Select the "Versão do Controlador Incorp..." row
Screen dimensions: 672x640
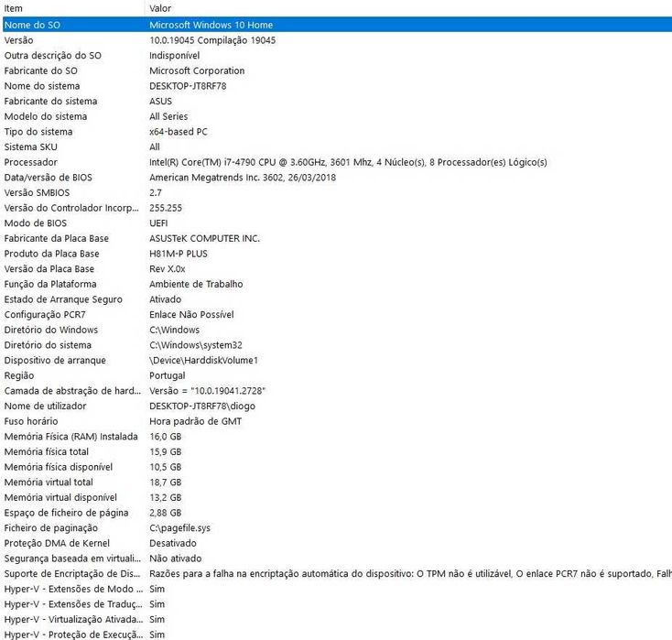pos(337,208)
